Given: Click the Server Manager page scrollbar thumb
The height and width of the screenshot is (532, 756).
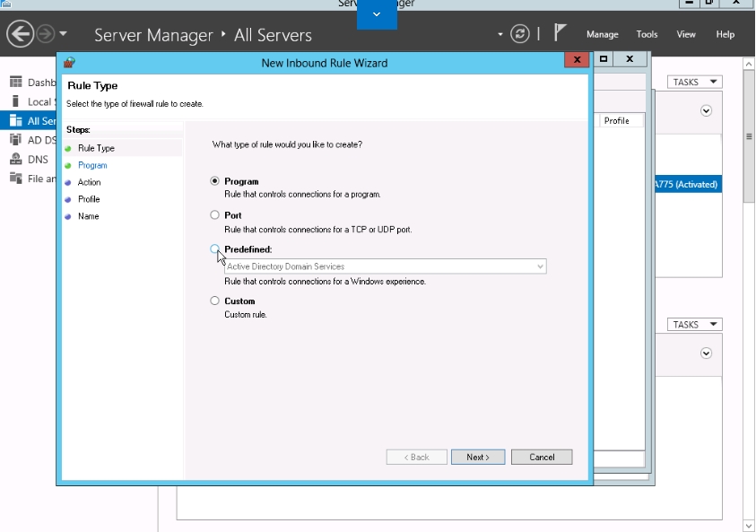Looking at the screenshot, I should pyautogui.click(x=749, y=136).
